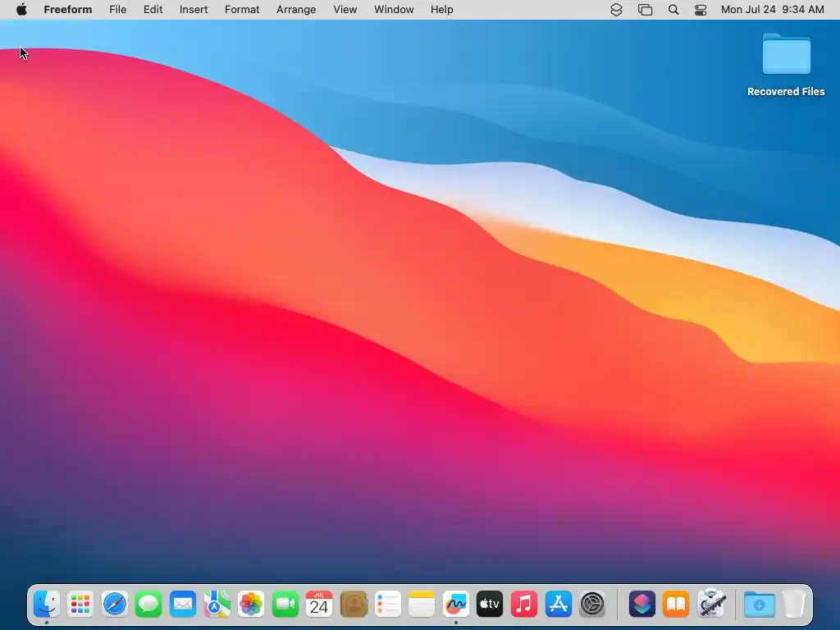
Task: Open FaceTime in the Dock
Action: click(x=285, y=605)
